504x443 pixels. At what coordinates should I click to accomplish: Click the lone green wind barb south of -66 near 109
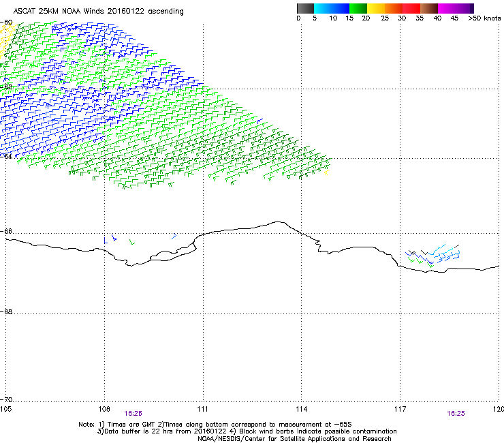[x=131, y=242]
